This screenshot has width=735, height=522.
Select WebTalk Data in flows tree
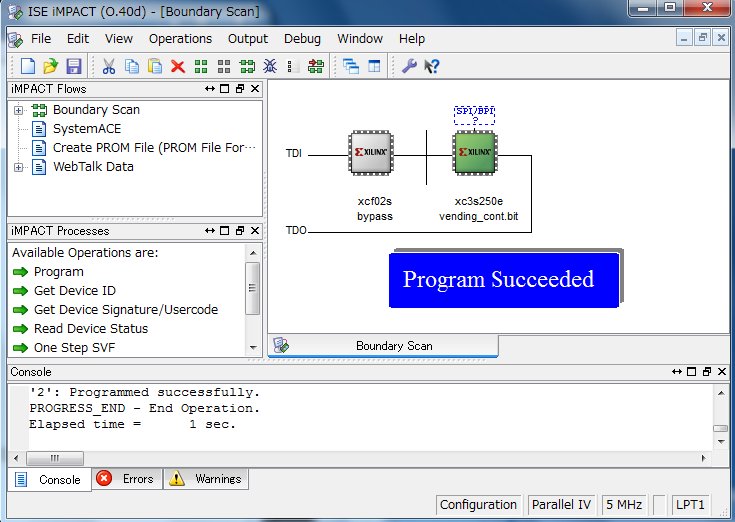click(x=93, y=167)
